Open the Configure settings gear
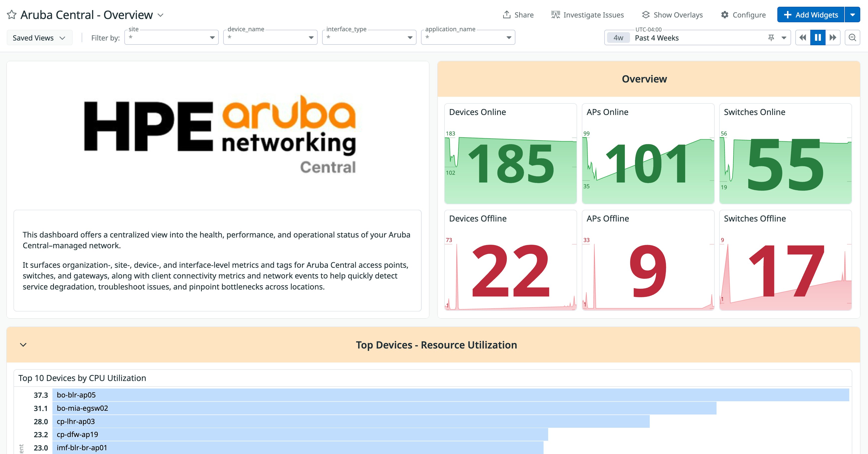Viewport: 868px width, 454px height. (x=725, y=14)
